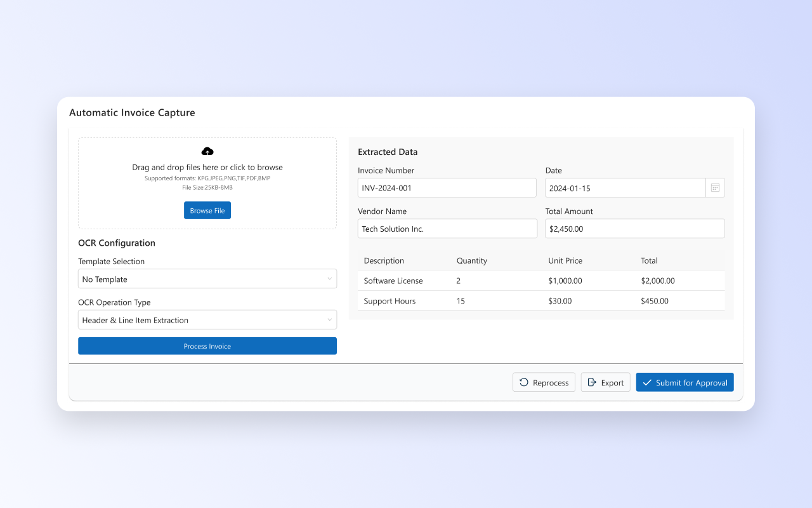812x508 pixels.
Task: Click the Vendor Name input field
Action: [x=447, y=229]
